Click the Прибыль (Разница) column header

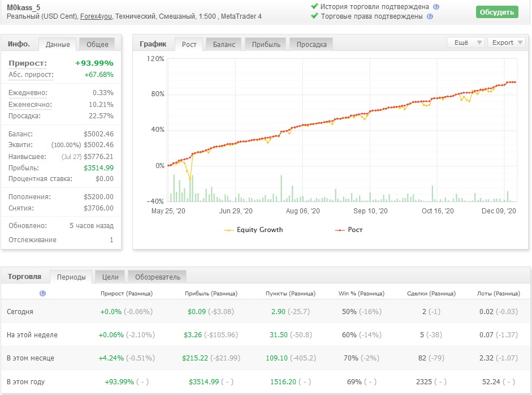click(x=211, y=294)
